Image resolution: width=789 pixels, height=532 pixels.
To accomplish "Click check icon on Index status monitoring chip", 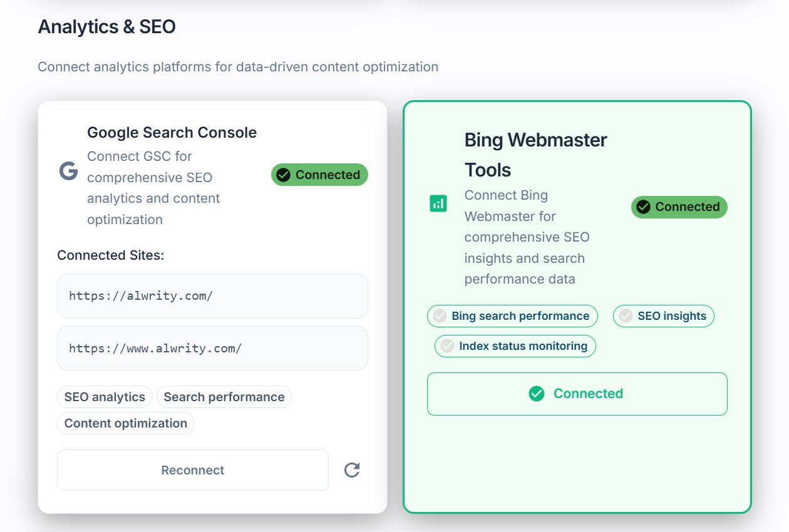I will pyautogui.click(x=448, y=346).
